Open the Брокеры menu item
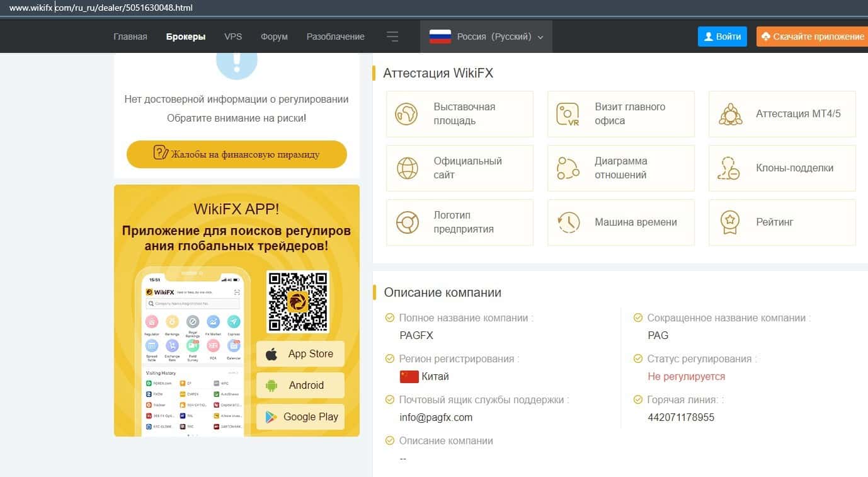This screenshot has width=868, height=477. pyautogui.click(x=186, y=37)
